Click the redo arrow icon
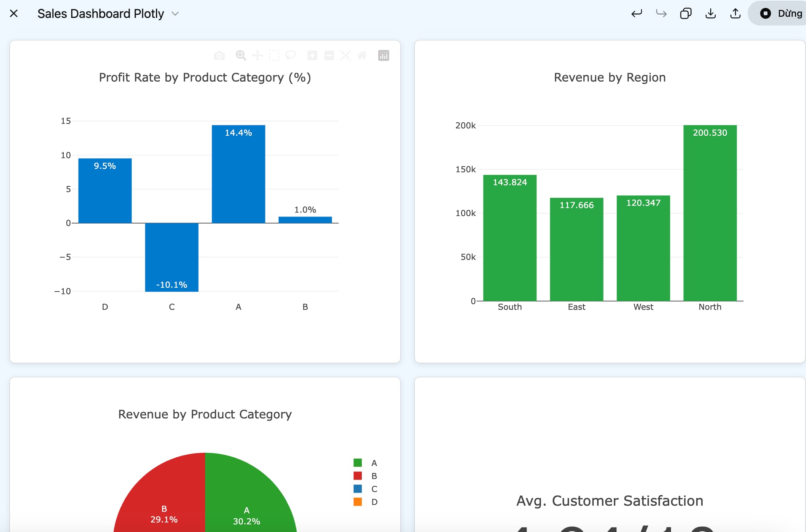Viewport: 806px width, 532px height. (x=661, y=14)
